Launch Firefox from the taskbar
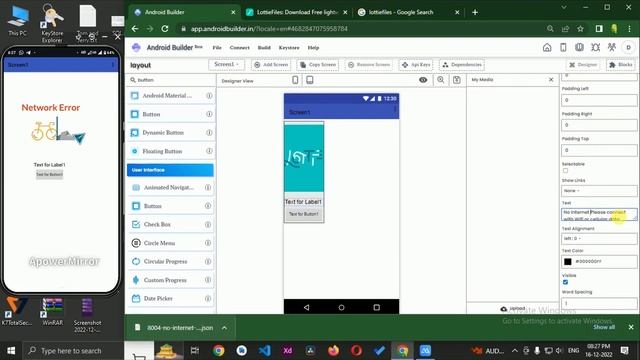This screenshot has height=360, width=640. (x=333, y=351)
